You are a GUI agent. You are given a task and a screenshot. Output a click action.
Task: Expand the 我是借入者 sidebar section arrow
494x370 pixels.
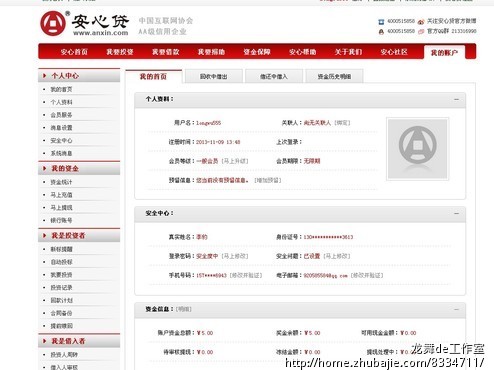coord(44,341)
